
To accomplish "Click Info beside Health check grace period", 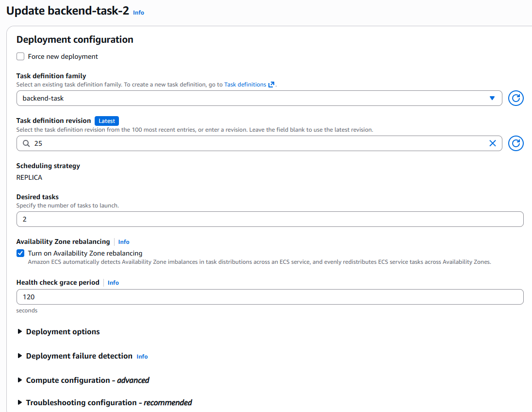I will (x=113, y=282).
